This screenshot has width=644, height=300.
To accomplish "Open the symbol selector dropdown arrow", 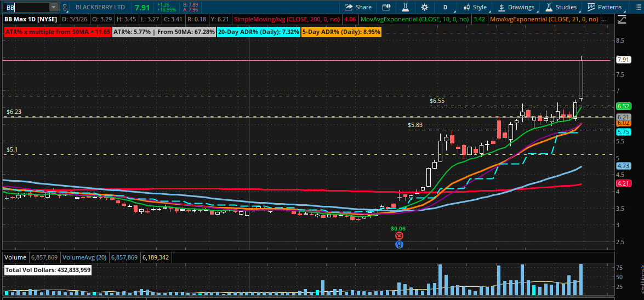I will pos(54,7).
